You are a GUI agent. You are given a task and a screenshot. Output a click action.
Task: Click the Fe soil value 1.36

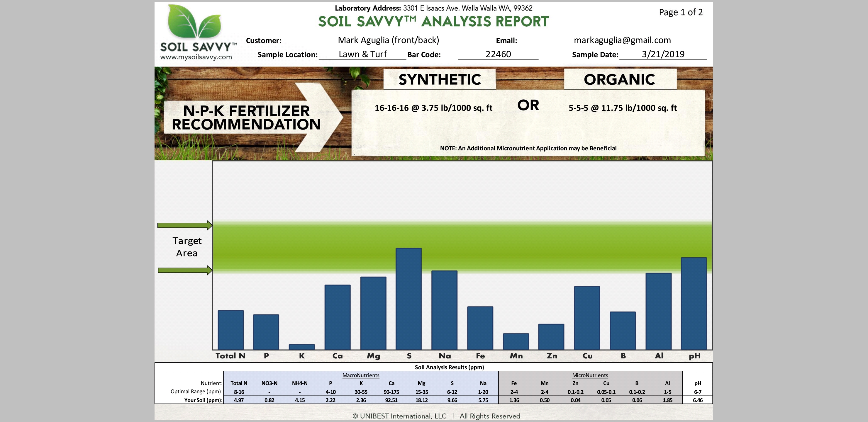(x=514, y=400)
